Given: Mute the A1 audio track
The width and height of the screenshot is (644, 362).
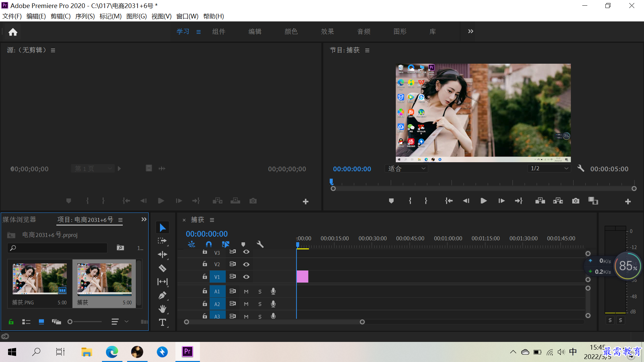Looking at the screenshot, I should coord(246,292).
